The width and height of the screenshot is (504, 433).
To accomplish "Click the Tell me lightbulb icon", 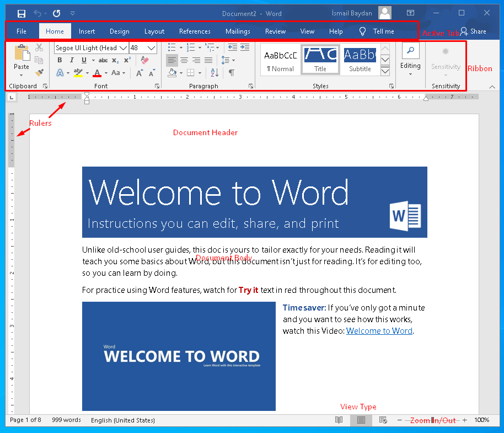I will (362, 31).
